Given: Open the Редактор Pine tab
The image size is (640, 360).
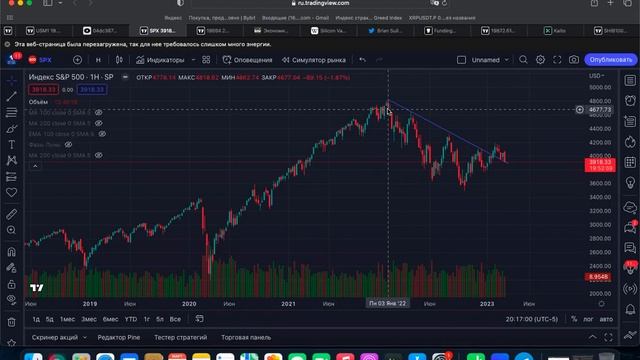Looking at the screenshot, I should pyautogui.click(x=119, y=338).
